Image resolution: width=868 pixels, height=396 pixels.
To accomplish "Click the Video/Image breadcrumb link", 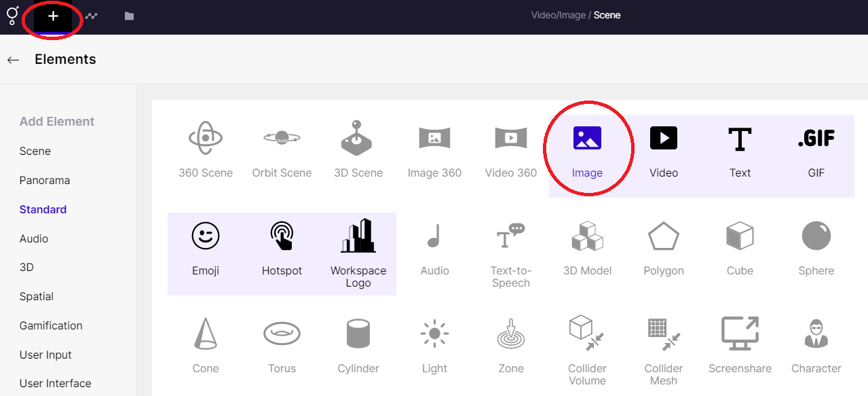I will tap(558, 15).
